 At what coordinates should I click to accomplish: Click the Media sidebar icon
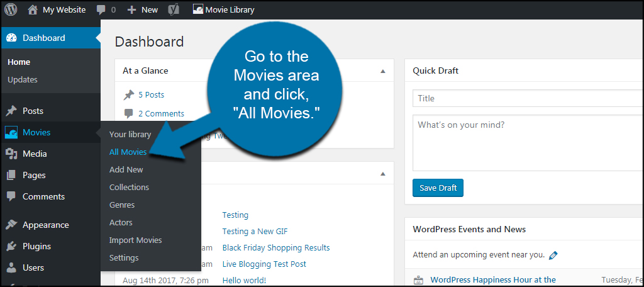[11, 154]
